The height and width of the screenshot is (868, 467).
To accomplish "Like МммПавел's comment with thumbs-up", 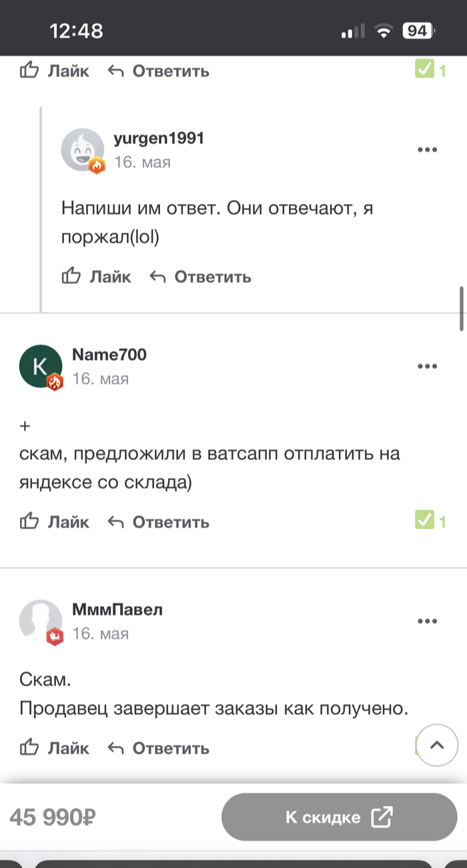I will tap(55, 748).
